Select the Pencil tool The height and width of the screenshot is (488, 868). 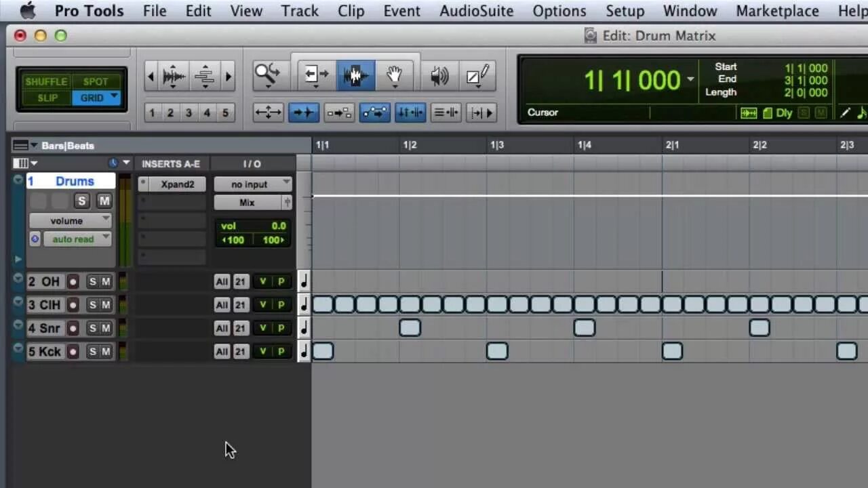(x=478, y=76)
